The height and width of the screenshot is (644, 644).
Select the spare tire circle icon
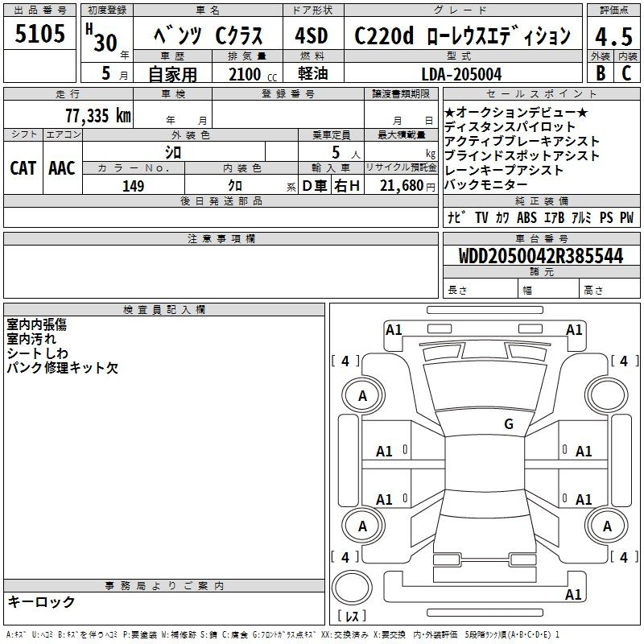pos(352,587)
